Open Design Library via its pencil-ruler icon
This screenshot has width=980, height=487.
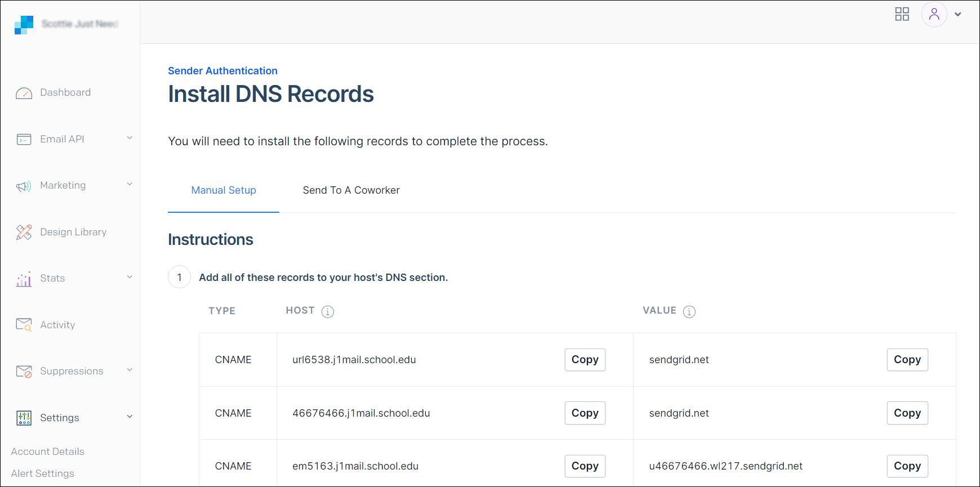[x=24, y=232]
